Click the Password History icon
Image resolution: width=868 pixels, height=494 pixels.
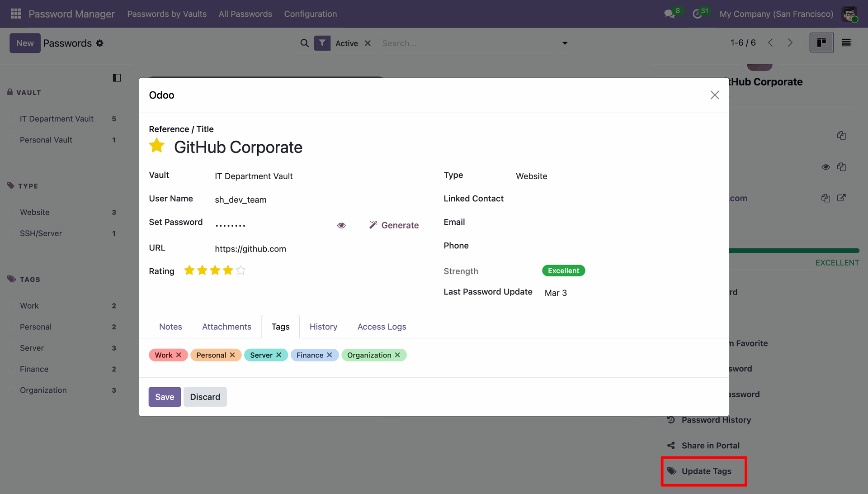coord(671,420)
